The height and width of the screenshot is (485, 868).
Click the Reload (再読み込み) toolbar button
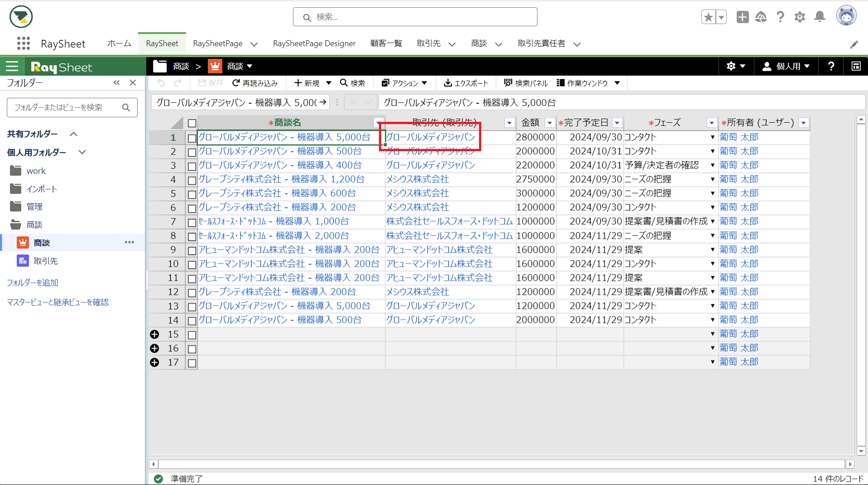(x=255, y=83)
